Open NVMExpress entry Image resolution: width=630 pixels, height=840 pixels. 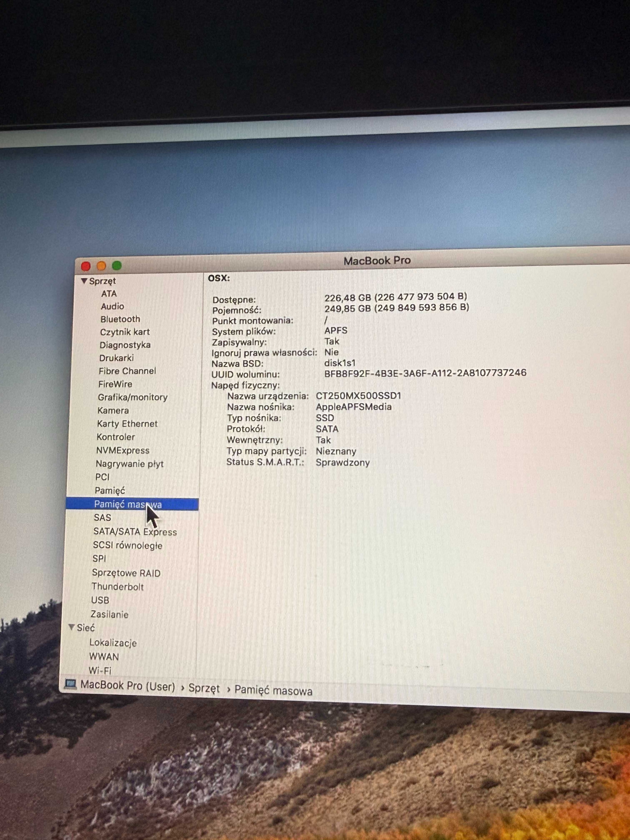tap(122, 450)
